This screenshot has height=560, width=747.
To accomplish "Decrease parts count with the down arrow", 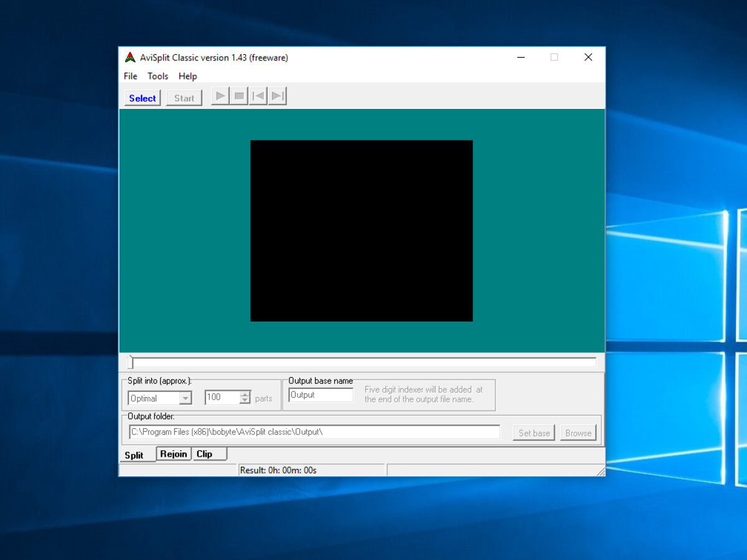I will [x=245, y=401].
